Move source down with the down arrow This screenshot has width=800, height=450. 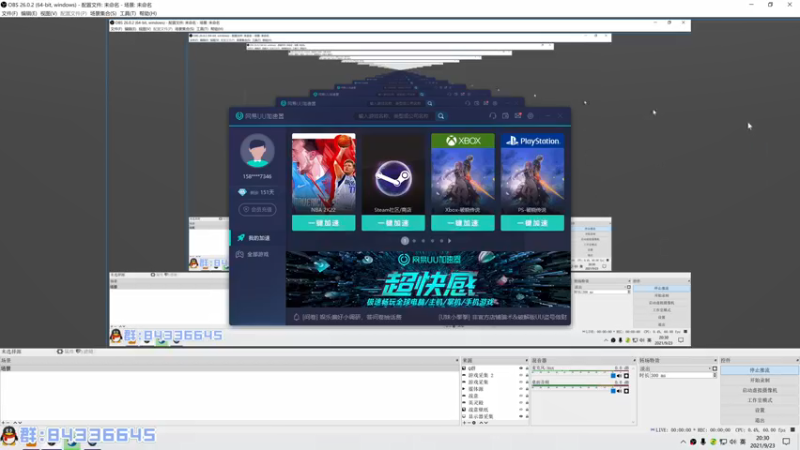[x=486, y=422]
